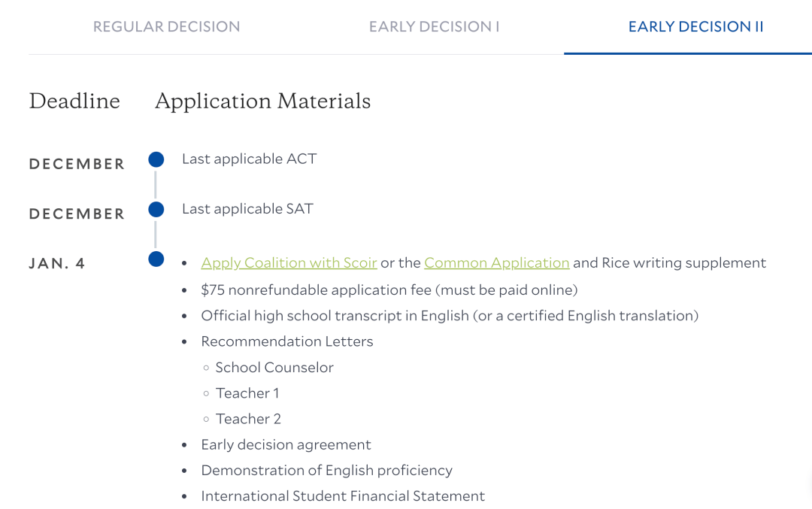812x509 pixels.
Task: Click the School Counselor sub-item
Action: coord(274,368)
